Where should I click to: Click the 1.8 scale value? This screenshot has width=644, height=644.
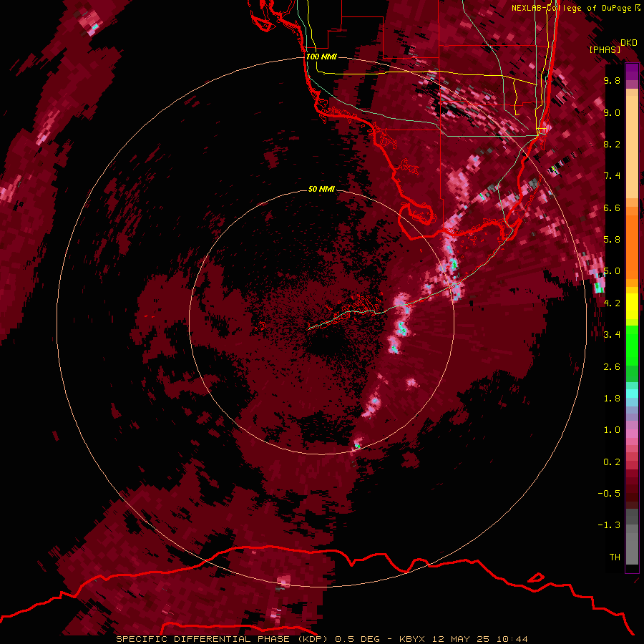coord(612,399)
